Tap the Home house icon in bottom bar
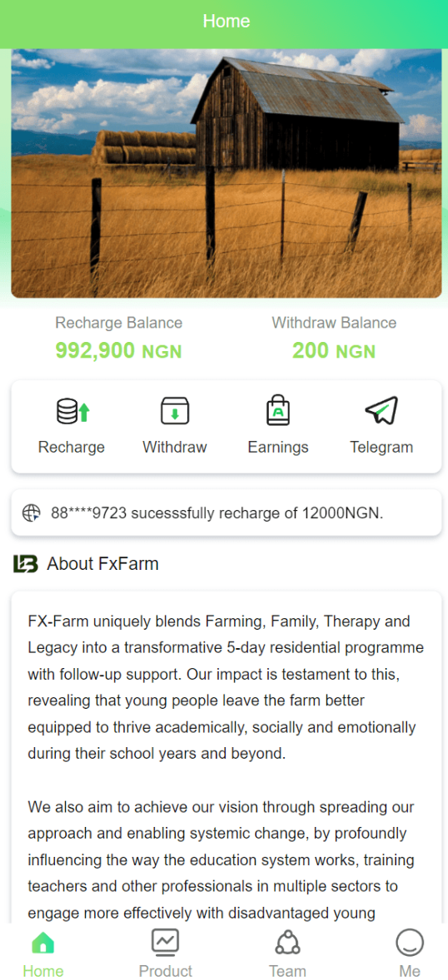The width and height of the screenshot is (448, 980). (43, 942)
